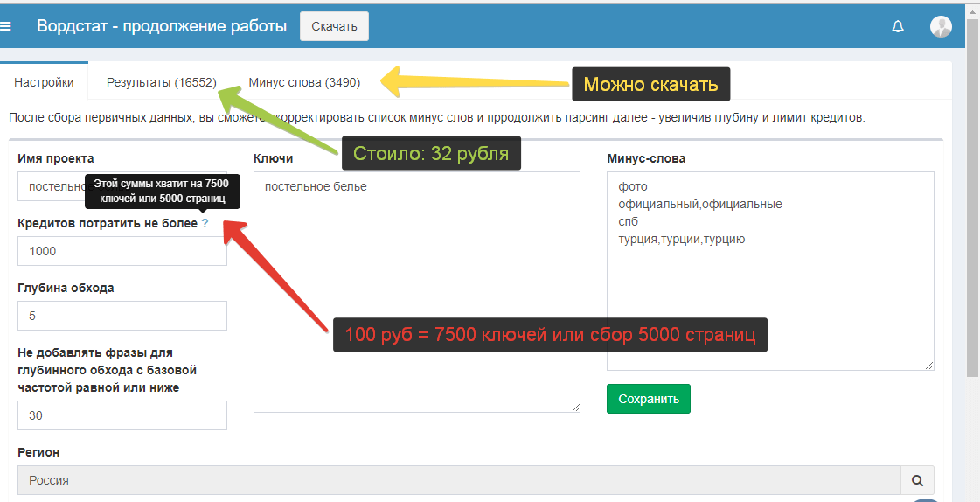980x502 pixels.
Task: Open the Результаты (16552) tab
Action: click(x=161, y=83)
